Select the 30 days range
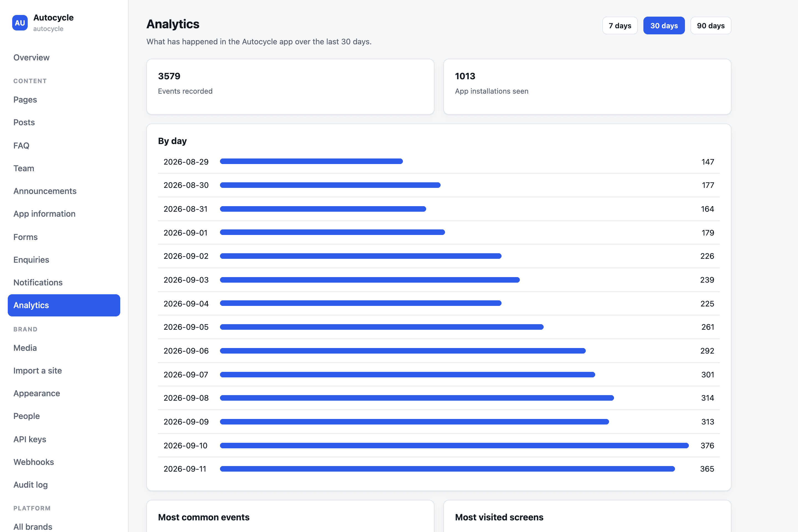Viewport: 798px width, 532px height. point(664,26)
